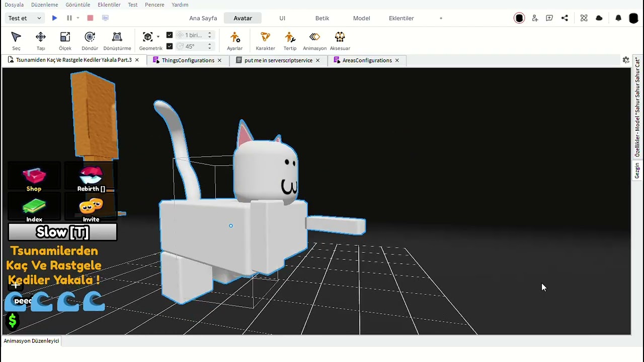The width and height of the screenshot is (644, 362).
Task: Select the Dönüştürme transform tool
Action: pos(117,41)
